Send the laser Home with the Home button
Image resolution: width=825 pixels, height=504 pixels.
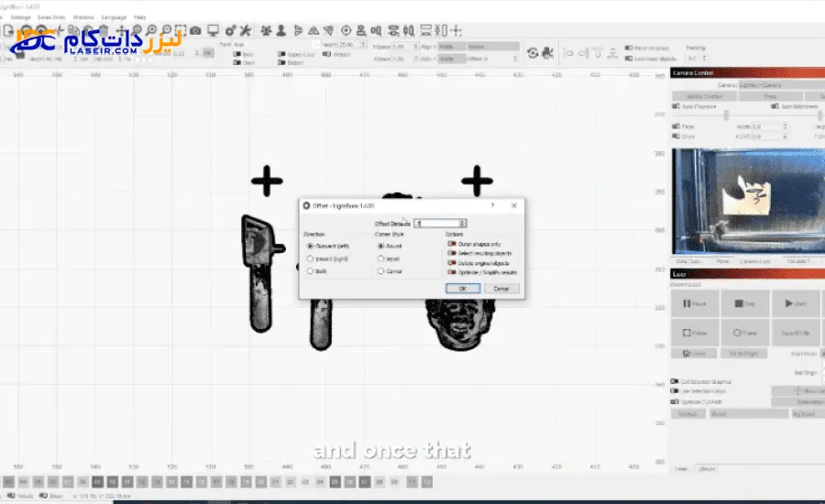697,353
